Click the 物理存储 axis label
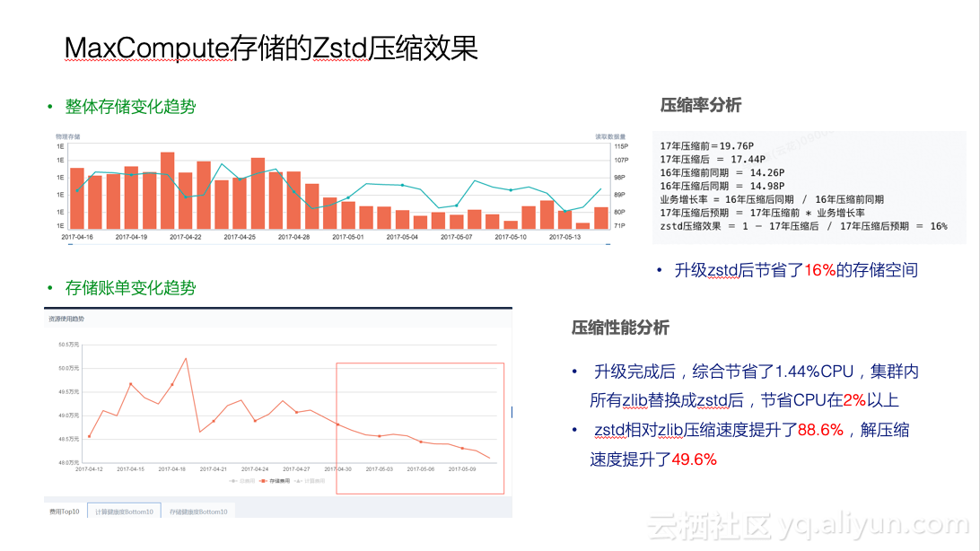Screen dimensions: 980x551 point(67,136)
